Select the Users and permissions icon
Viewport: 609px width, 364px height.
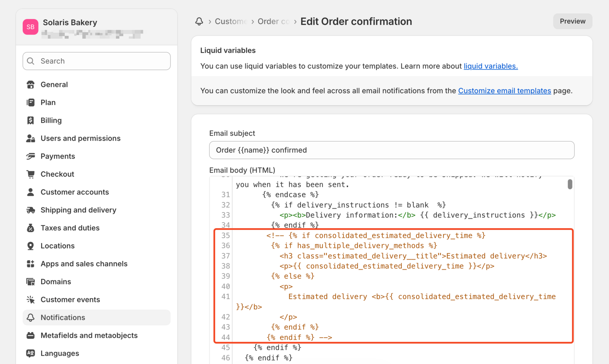pos(30,138)
